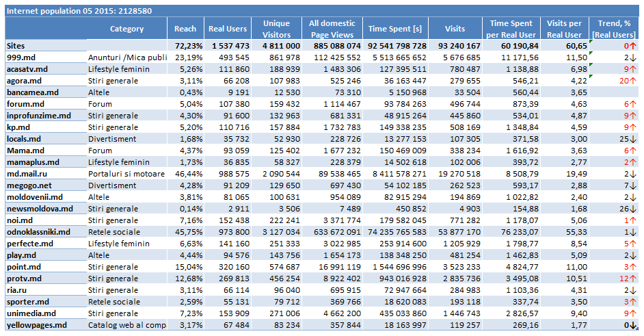Click the Catalog web al comp category cell
644x336 pixels.
click(x=127, y=325)
